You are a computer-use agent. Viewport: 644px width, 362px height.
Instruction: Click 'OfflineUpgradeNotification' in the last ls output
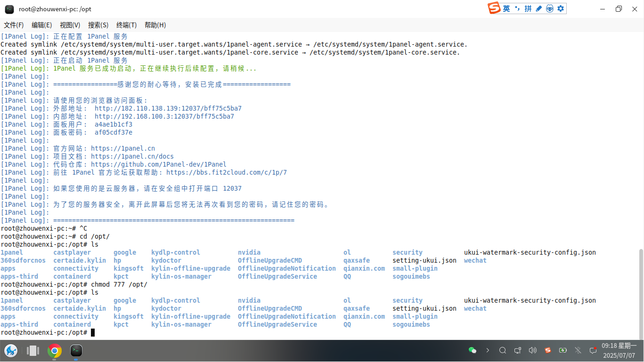tap(287, 316)
